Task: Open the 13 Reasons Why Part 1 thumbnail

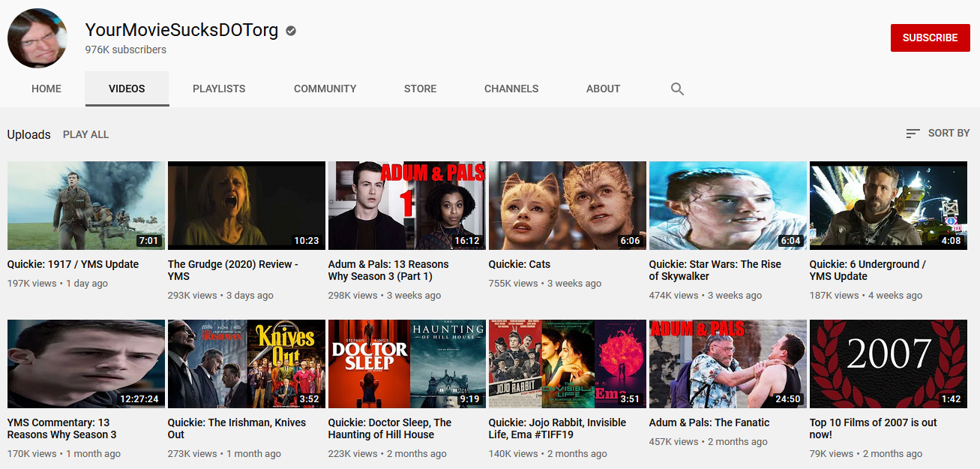Action: click(407, 206)
